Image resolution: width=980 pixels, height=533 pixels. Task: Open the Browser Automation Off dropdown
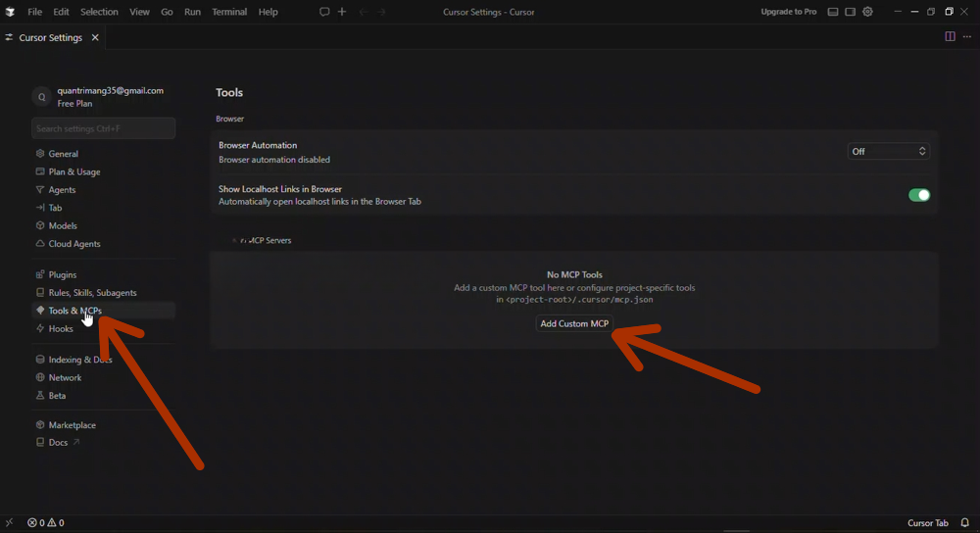tap(888, 152)
